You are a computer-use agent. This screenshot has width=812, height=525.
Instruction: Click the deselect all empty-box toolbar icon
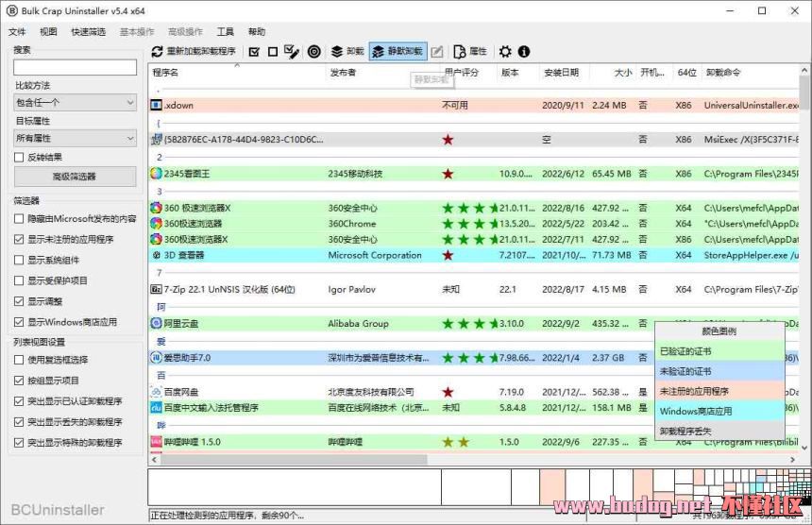pos(273,51)
